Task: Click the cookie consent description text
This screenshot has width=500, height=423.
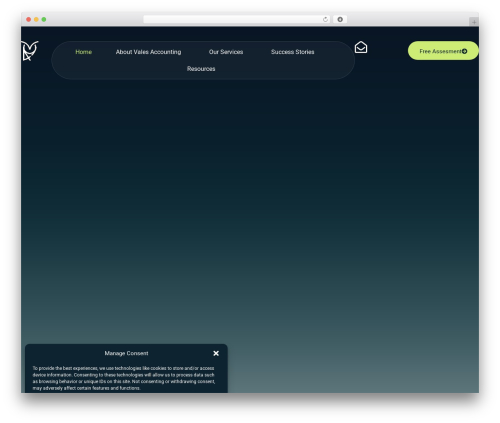Action: [x=124, y=378]
